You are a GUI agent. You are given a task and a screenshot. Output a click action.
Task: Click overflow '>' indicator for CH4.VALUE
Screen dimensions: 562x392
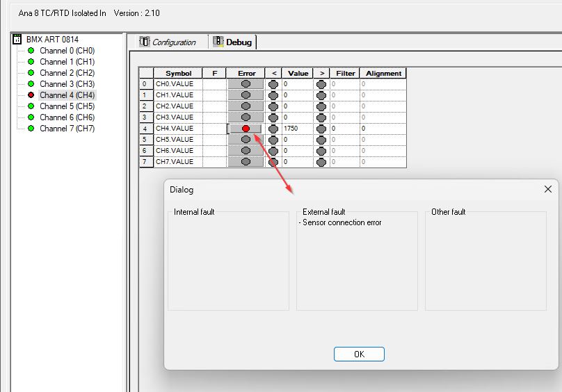(321, 129)
